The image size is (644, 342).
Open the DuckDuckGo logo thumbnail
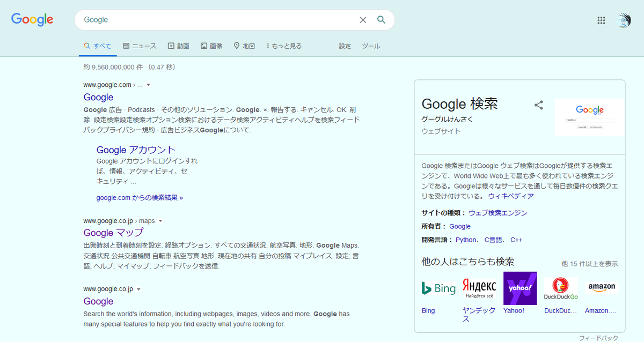[561, 288]
